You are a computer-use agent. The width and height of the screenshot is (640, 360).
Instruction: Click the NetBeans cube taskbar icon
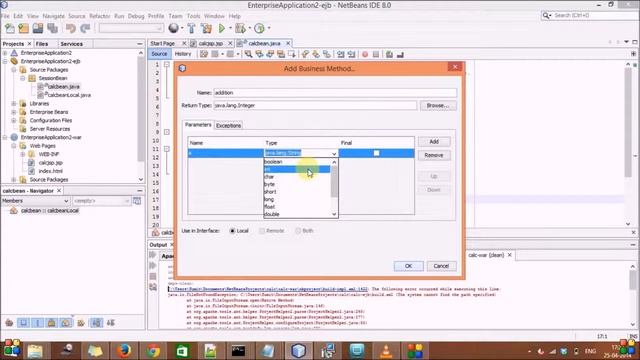(x=298, y=351)
